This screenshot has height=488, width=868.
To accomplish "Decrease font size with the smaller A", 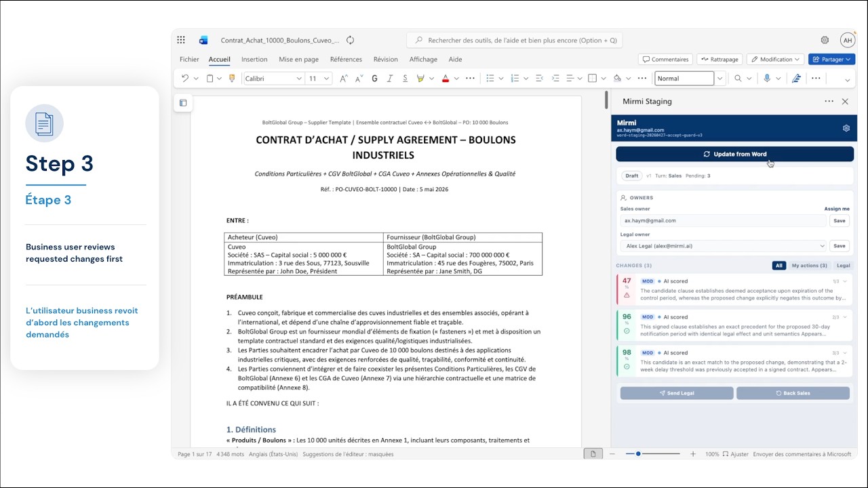I will (x=359, y=79).
